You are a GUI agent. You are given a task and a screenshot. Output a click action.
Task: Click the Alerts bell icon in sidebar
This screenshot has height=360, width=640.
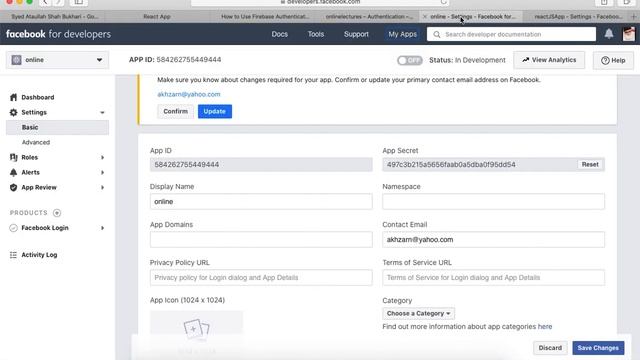pos(13,172)
